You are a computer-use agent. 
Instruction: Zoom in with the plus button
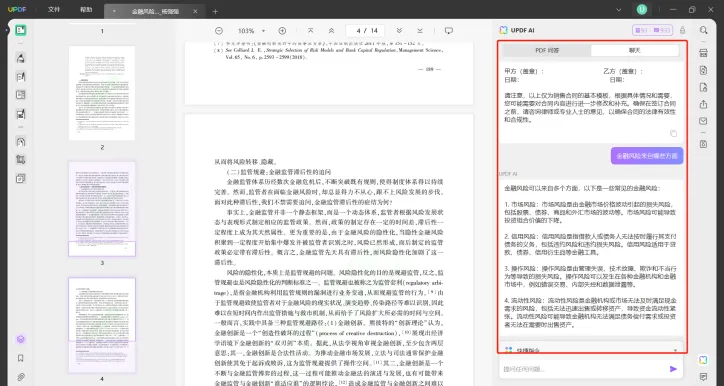282,30
